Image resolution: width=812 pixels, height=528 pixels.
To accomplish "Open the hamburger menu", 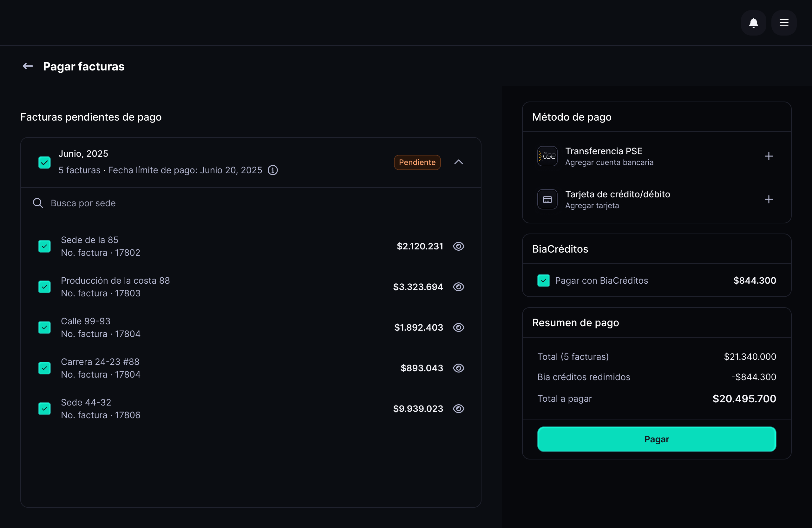I will click(x=784, y=23).
